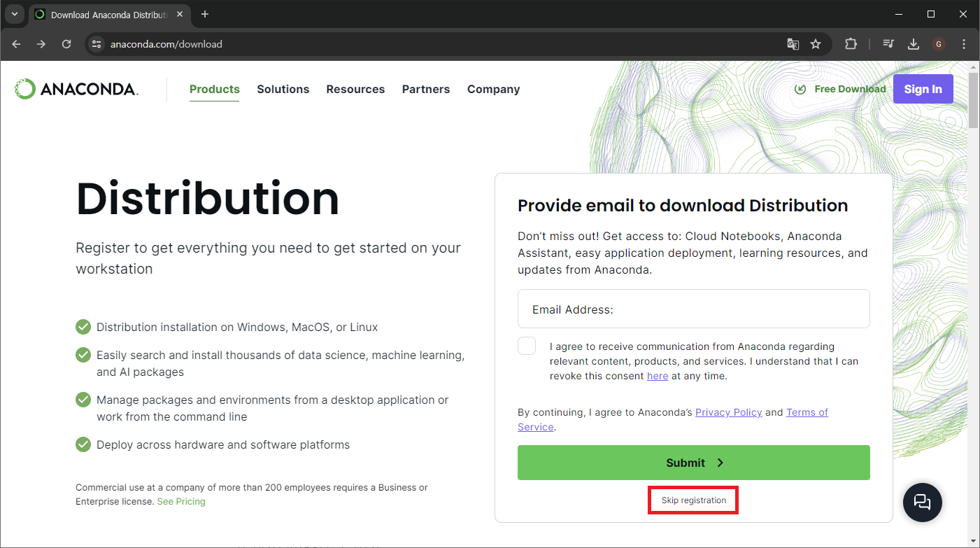Open the See Pricing link

click(181, 502)
